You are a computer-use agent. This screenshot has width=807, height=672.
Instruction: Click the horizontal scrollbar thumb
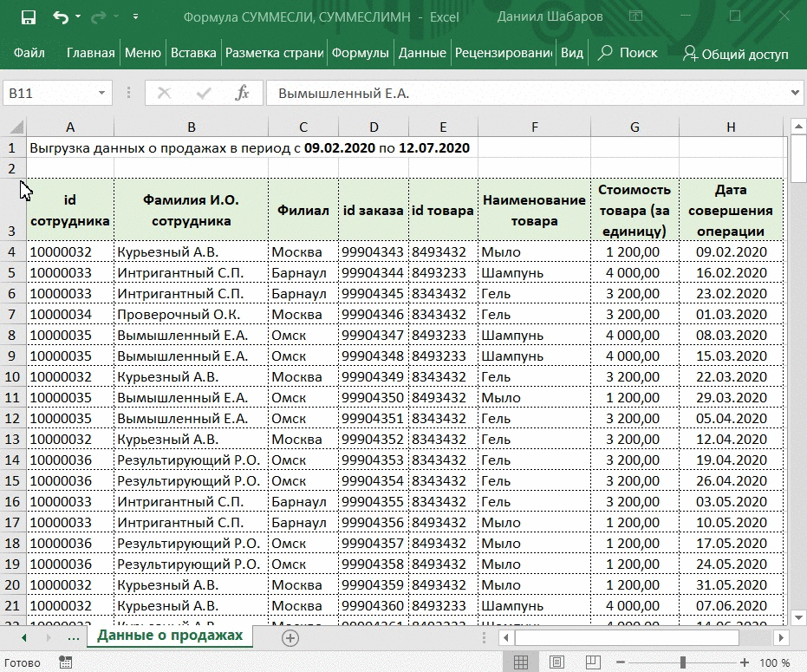click(x=627, y=638)
